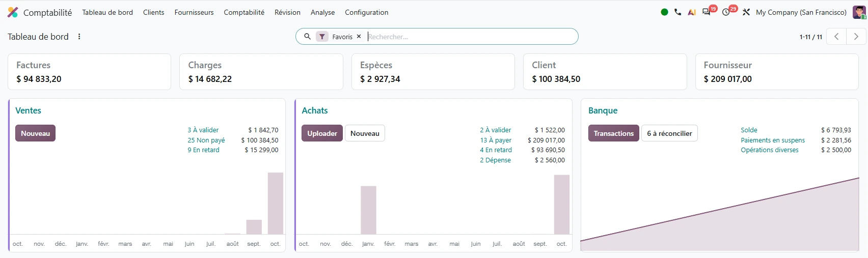Screen dimensions: 868x258
Task: Open 4 En retard in Achats
Action: (x=496, y=150)
